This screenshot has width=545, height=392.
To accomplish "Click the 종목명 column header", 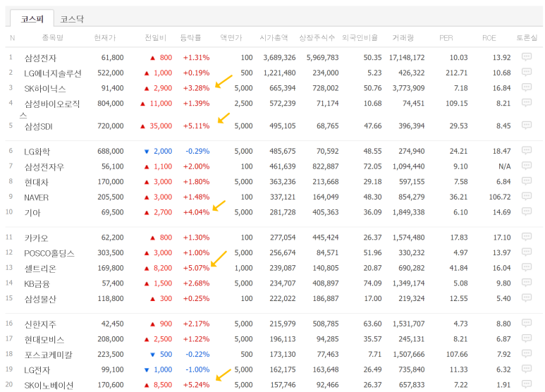I will click(53, 37).
